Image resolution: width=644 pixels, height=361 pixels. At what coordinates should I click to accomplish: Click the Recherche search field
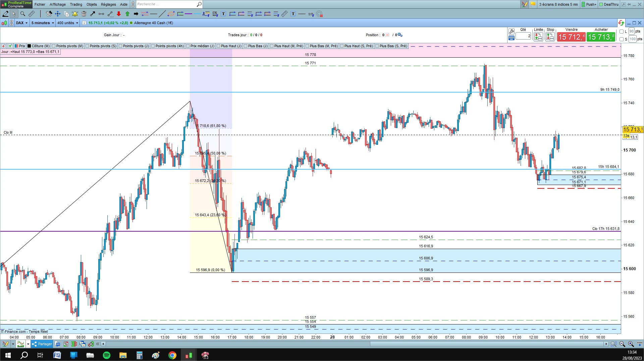point(166,4)
